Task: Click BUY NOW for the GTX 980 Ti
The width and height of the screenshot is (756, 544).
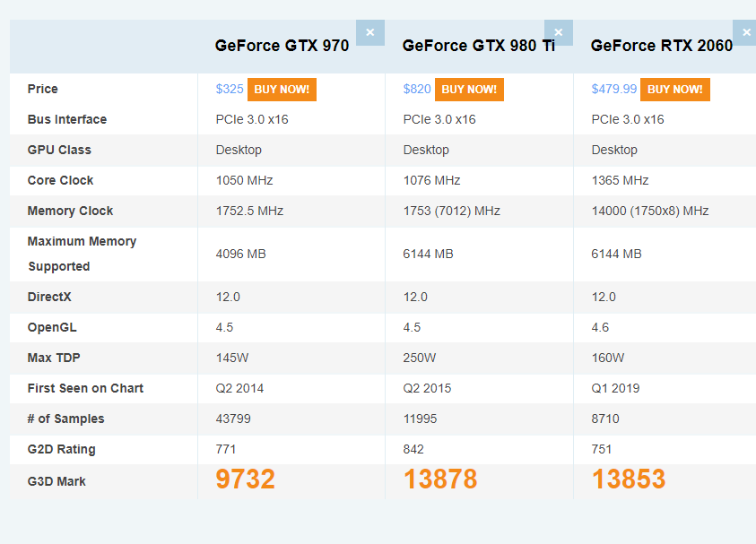Action: (469, 90)
